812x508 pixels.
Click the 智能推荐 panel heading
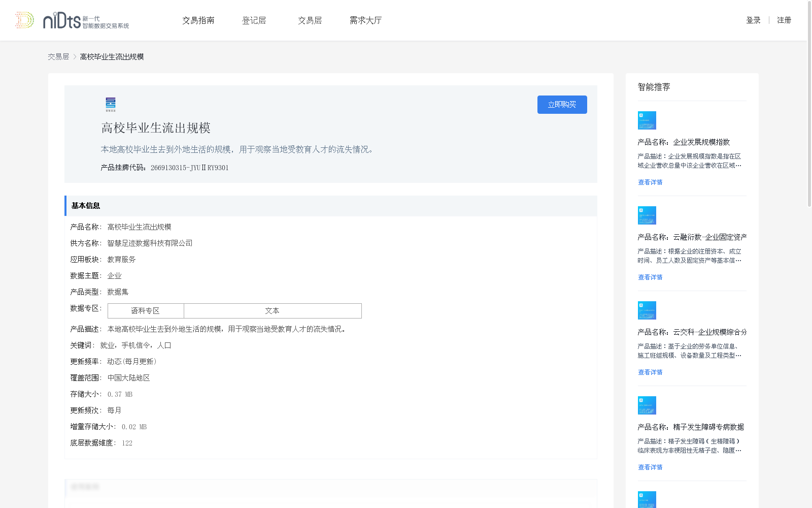point(654,87)
